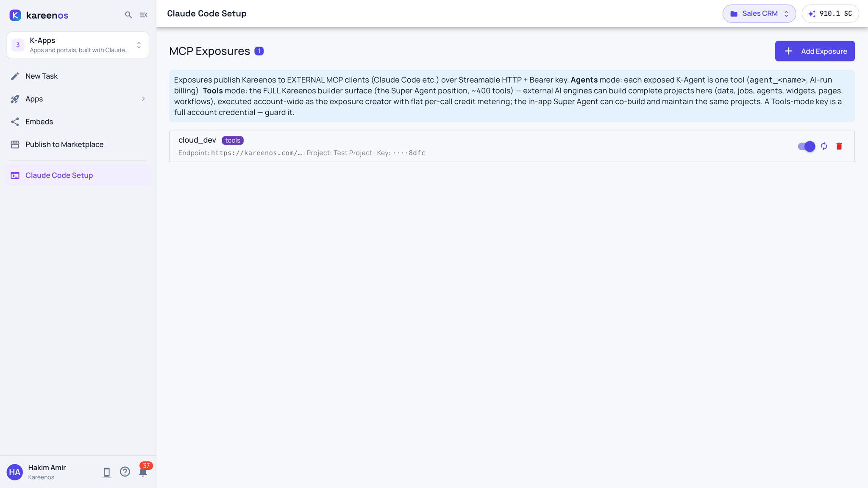Open the Sales CRM project dropdown
The image size is (868, 488).
759,14
